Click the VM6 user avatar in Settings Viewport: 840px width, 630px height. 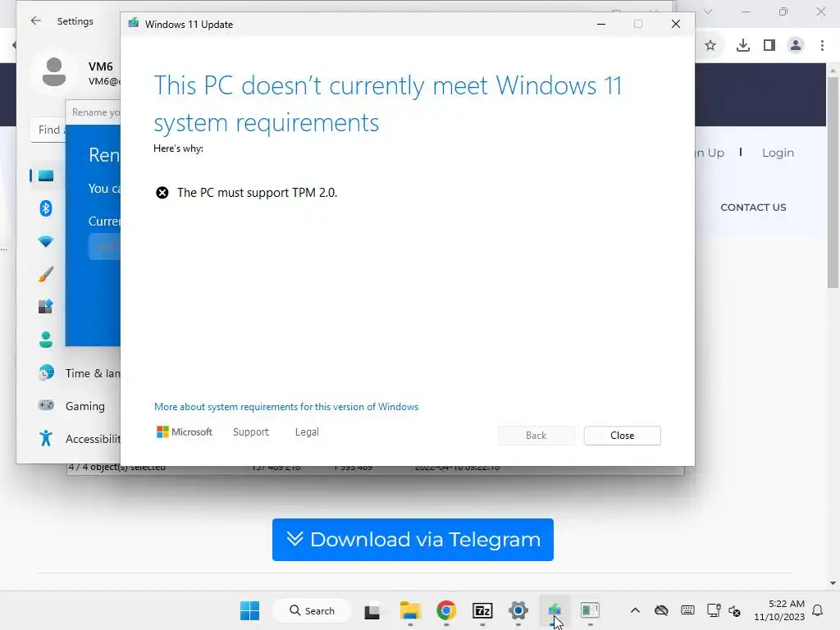(54, 72)
